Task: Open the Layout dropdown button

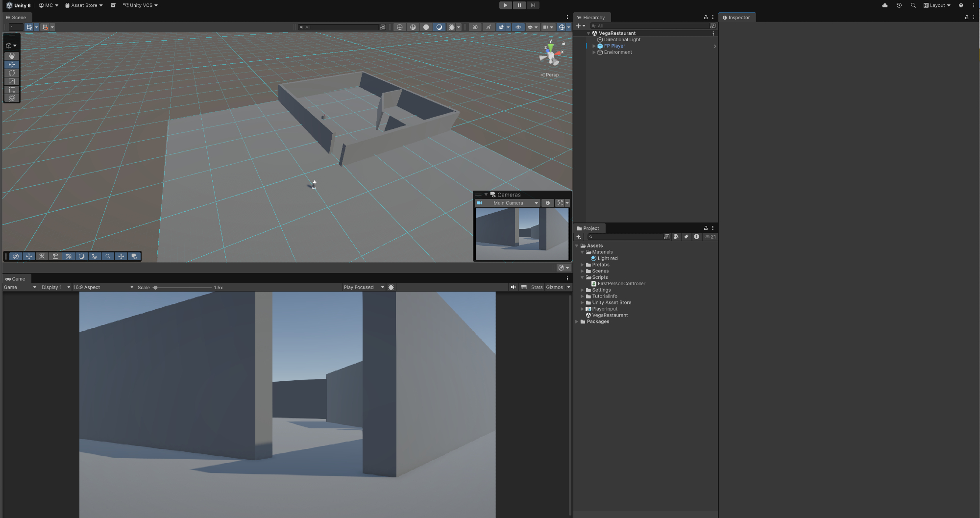Action: (x=937, y=5)
